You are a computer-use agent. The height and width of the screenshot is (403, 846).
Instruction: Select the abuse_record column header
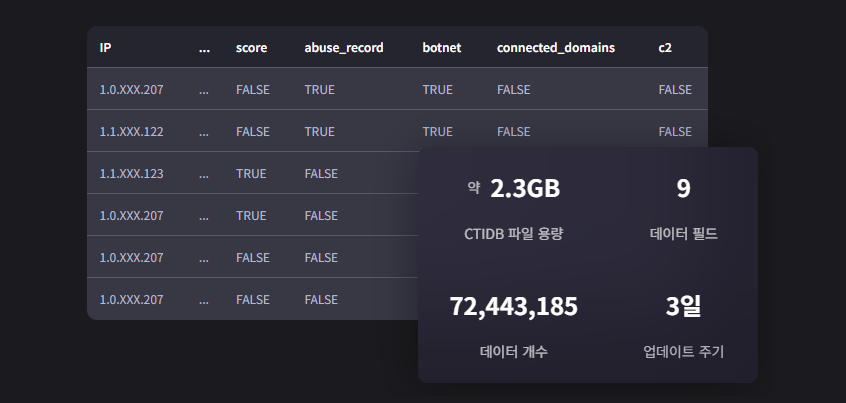click(x=343, y=47)
